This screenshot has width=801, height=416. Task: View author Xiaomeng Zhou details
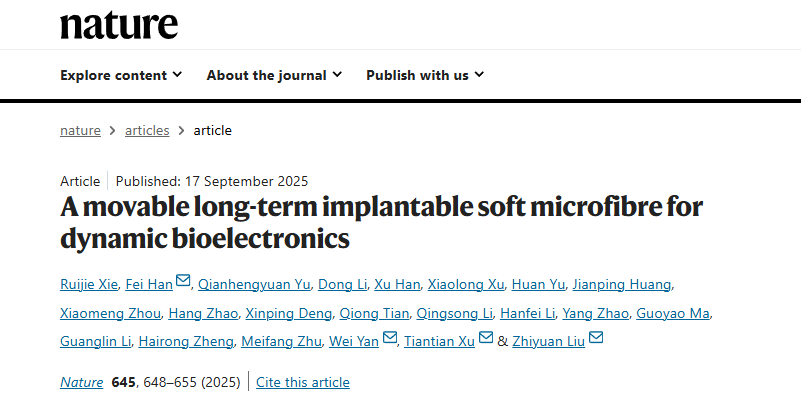click(110, 313)
